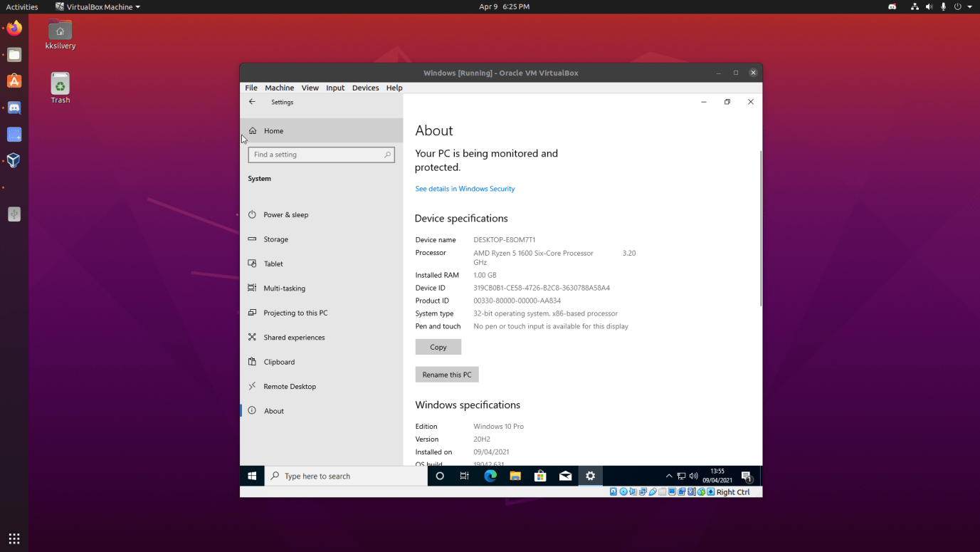Expand hidden Windows tray icons
The height and width of the screenshot is (552, 980).
[x=669, y=476]
